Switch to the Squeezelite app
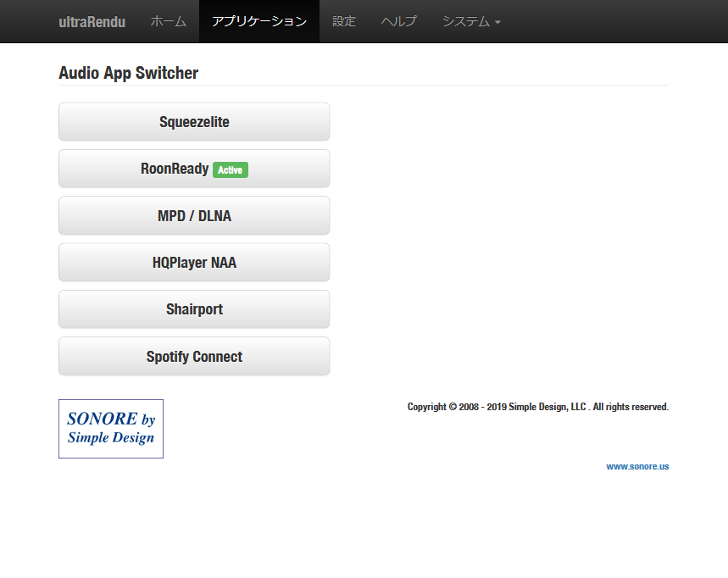The height and width of the screenshot is (578, 728). 194,122
